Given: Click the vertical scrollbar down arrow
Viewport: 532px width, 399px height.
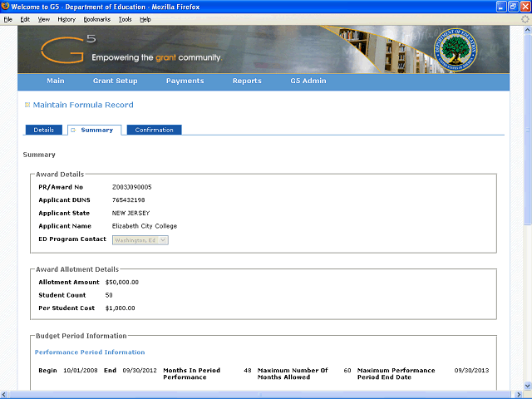Looking at the screenshot, I should click(528, 386).
